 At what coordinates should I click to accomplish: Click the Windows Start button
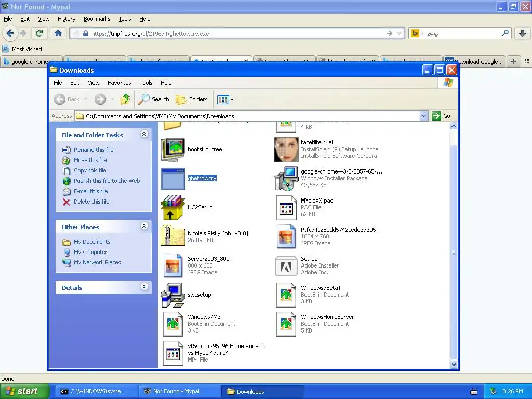coord(24,391)
